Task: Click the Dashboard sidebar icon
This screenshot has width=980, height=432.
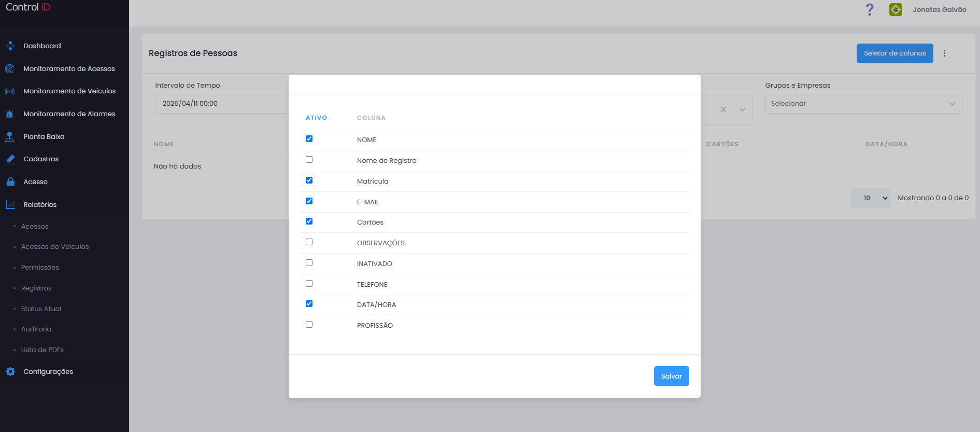Action: tap(10, 46)
